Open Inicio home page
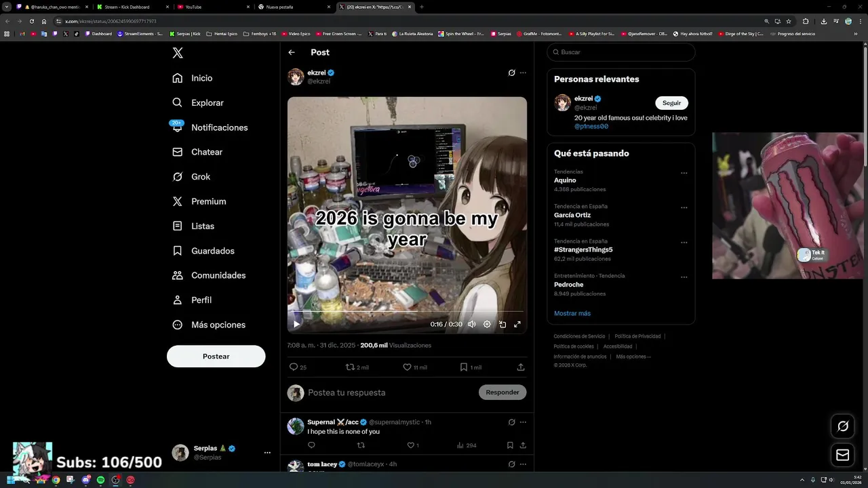868x488 pixels. [193, 78]
